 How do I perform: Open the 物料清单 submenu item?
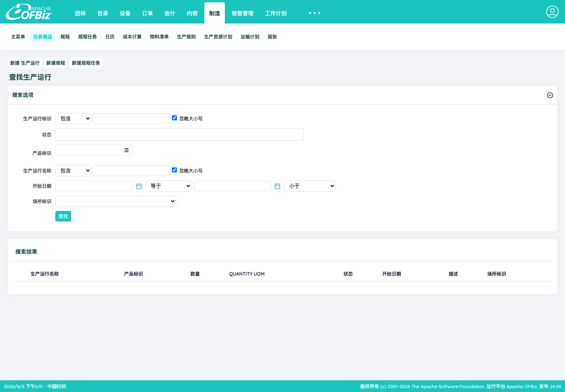pyautogui.click(x=159, y=37)
